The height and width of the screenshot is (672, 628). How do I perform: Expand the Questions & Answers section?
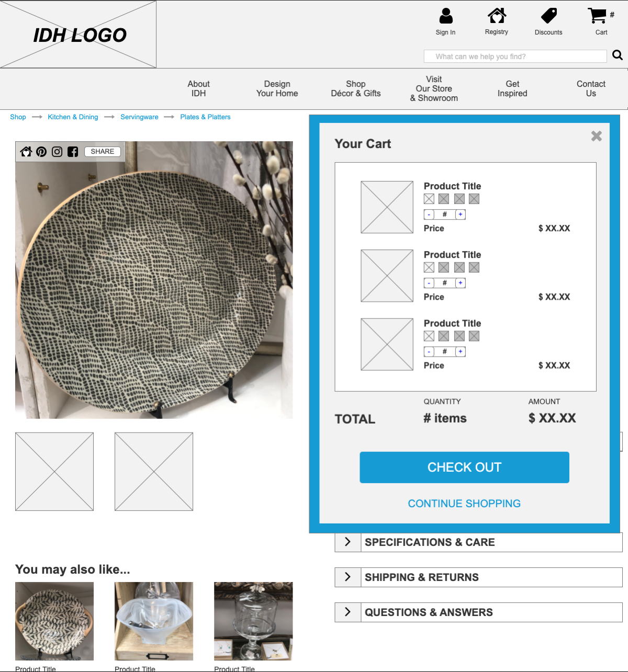[478, 612]
